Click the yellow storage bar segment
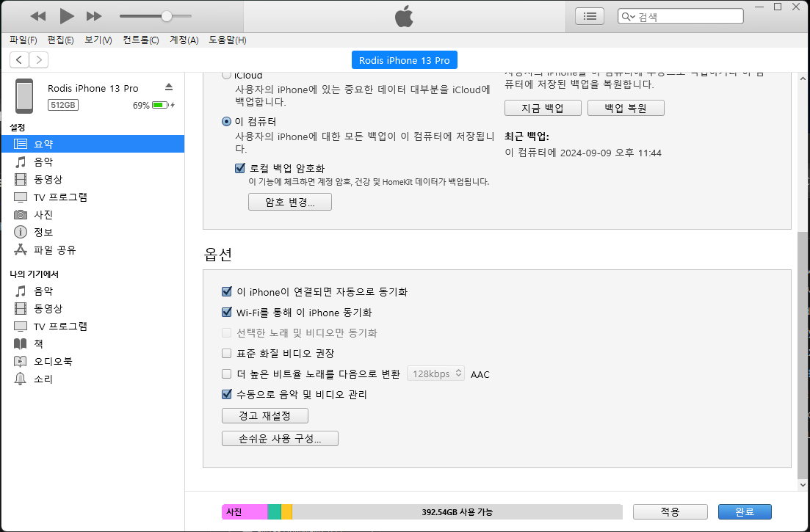Screen dimensions: 810x532 pyautogui.click(x=286, y=512)
